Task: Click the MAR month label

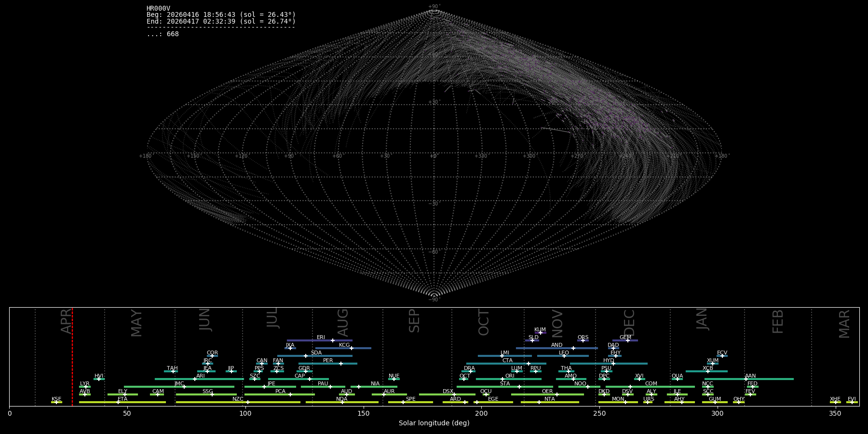Action: (844, 324)
